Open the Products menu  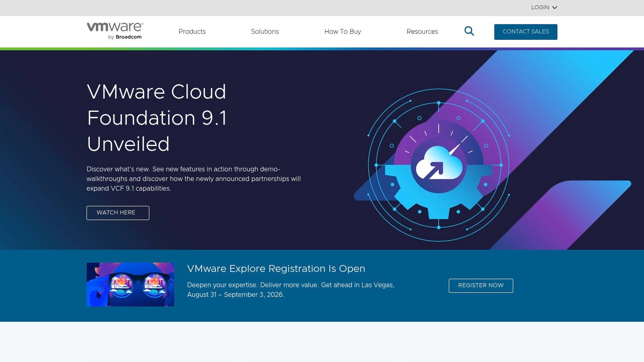pyautogui.click(x=192, y=31)
